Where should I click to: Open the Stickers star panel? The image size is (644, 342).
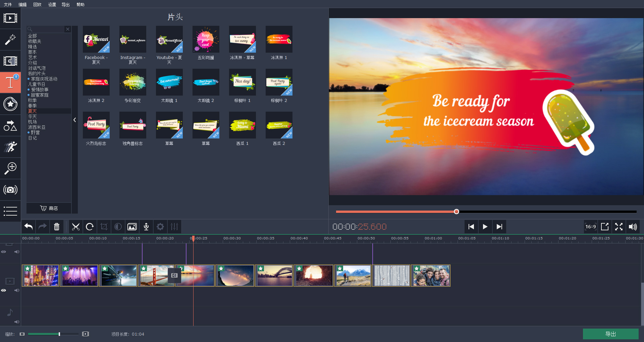click(10, 104)
